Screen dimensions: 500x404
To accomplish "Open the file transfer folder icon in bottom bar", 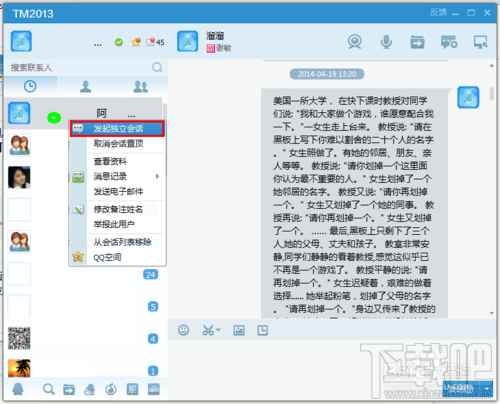I will (x=69, y=389).
